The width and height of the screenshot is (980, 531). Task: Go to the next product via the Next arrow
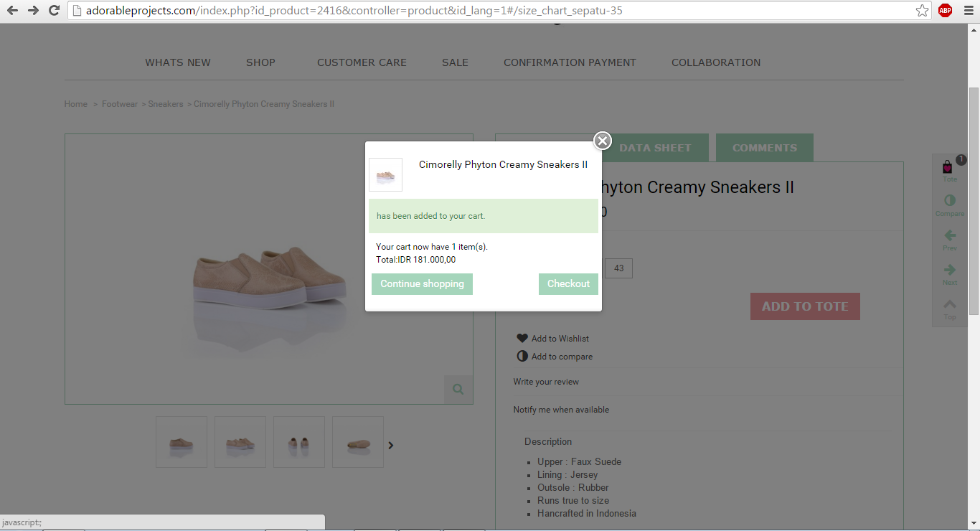coord(950,270)
